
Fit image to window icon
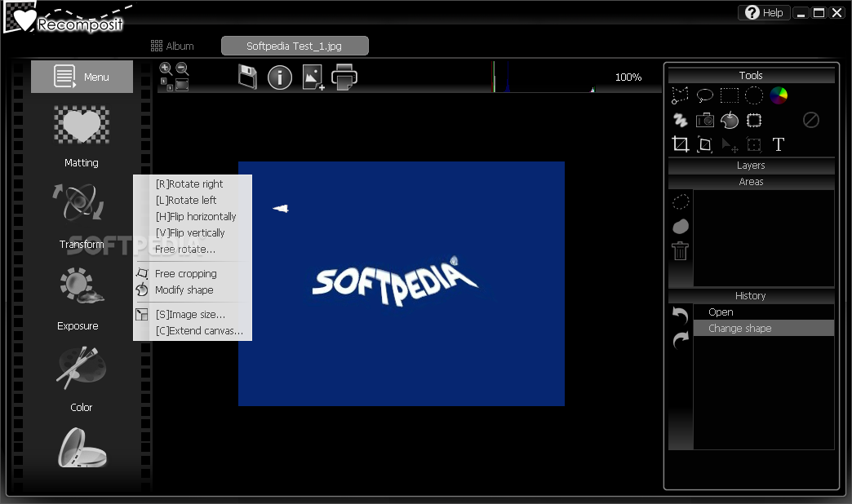(x=182, y=85)
